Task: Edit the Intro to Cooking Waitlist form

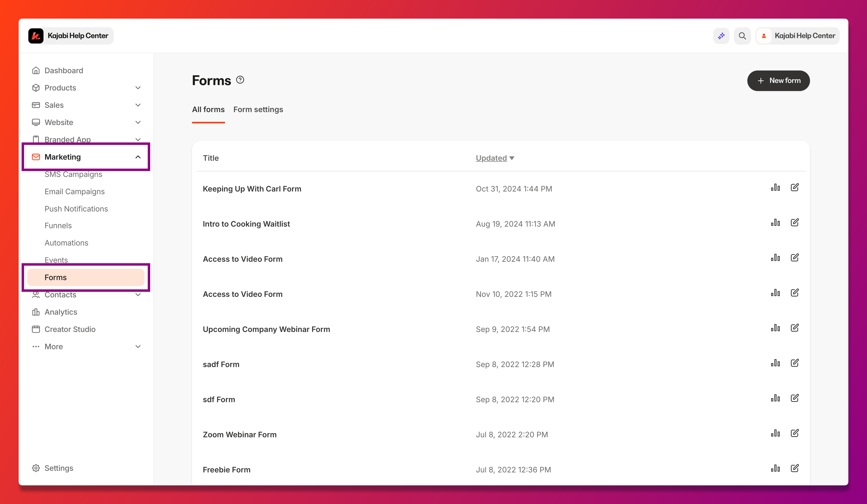Action: [x=794, y=223]
